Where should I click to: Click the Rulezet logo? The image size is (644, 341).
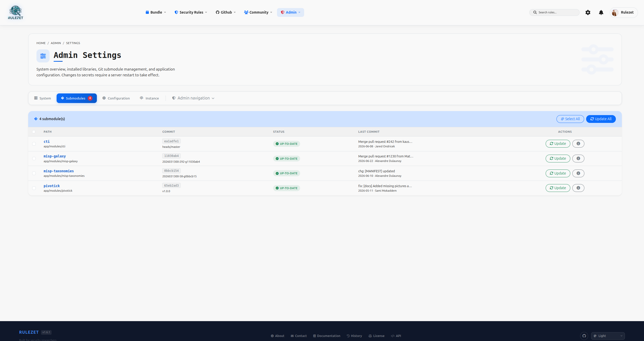tap(16, 12)
